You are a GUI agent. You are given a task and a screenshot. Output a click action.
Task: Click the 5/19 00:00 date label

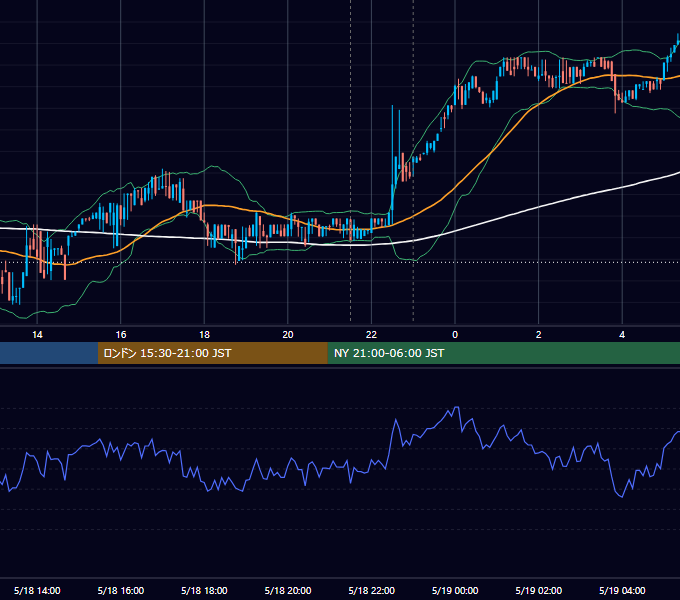pos(455,590)
